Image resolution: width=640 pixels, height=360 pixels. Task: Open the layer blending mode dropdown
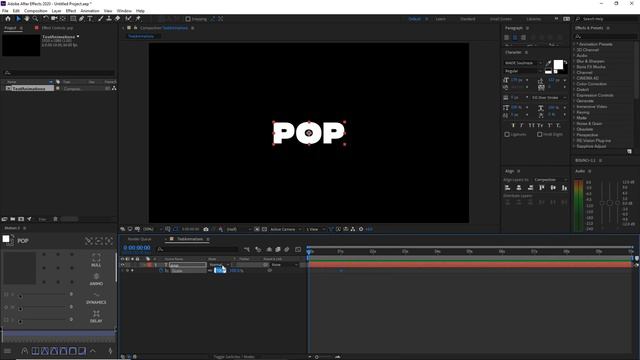tap(220, 265)
